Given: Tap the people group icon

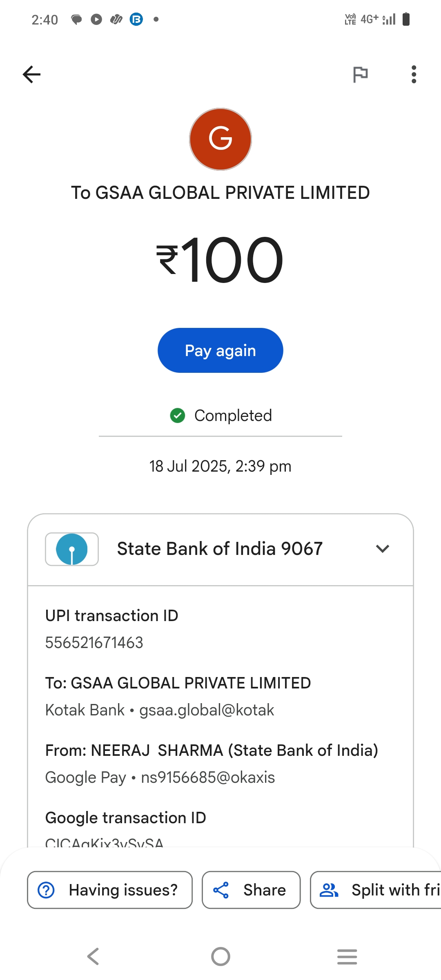Looking at the screenshot, I should tap(329, 890).
